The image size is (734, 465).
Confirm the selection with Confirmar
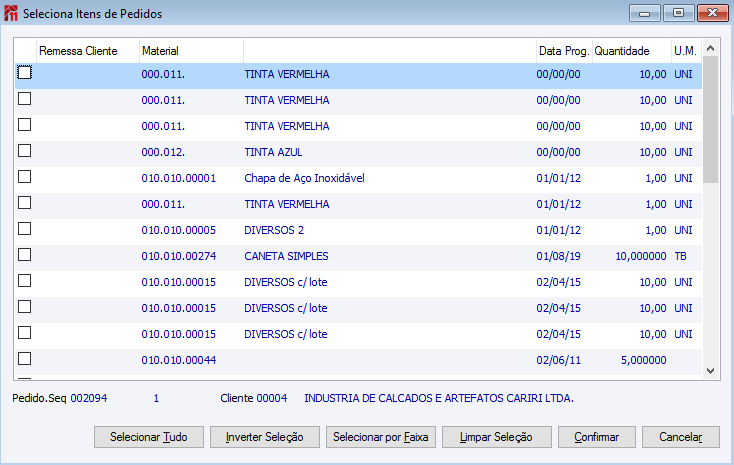pos(596,437)
